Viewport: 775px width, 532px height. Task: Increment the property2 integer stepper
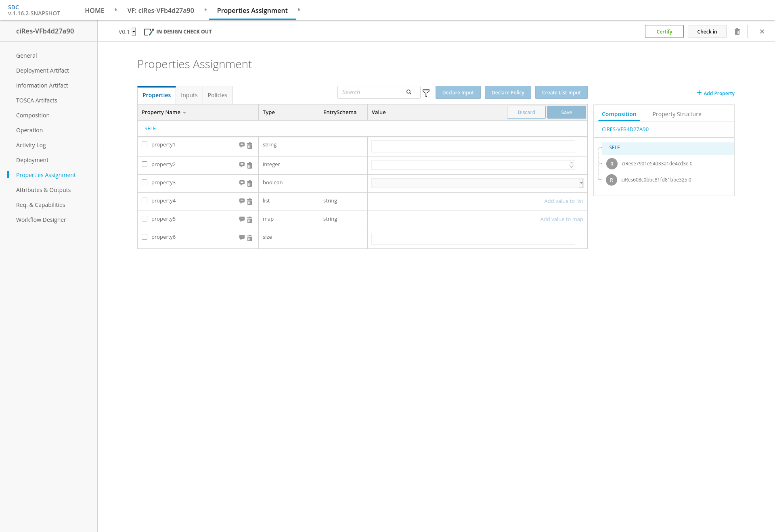(x=572, y=163)
